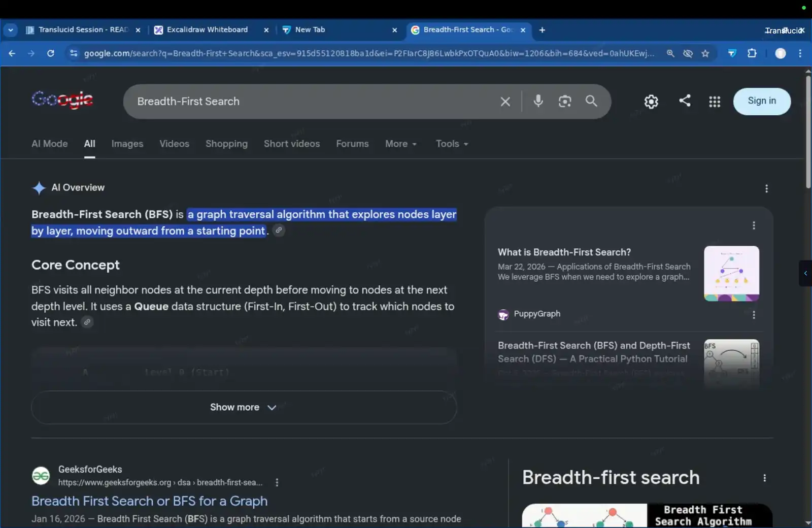Switch to AI Mode tab
The width and height of the screenshot is (812, 528).
tap(50, 144)
